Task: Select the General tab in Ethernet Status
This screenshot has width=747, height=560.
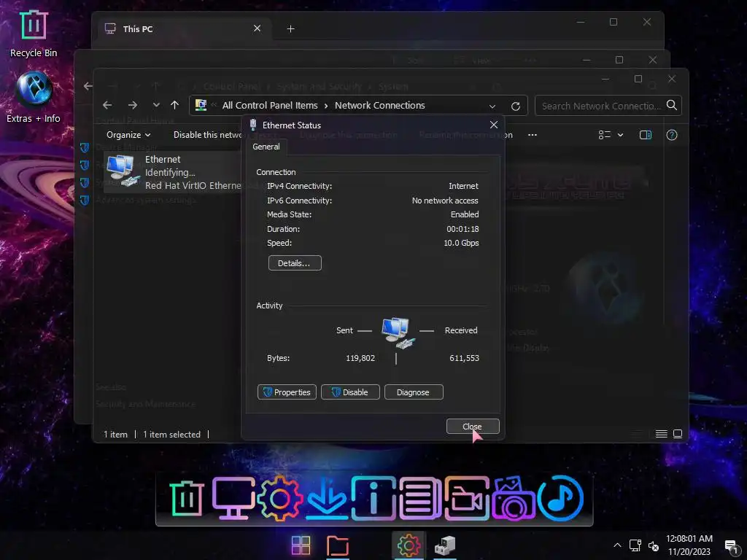Action: pyautogui.click(x=266, y=147)
